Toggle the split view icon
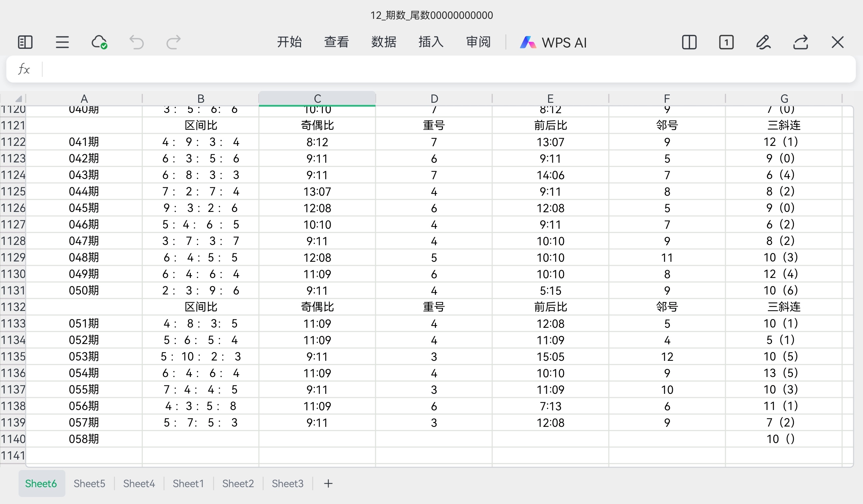 point(689,42)
